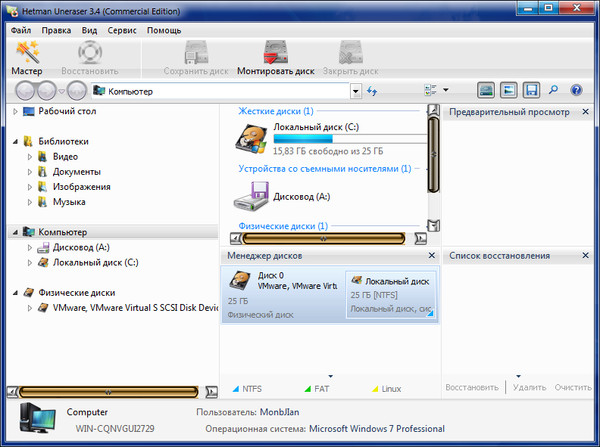
Task: Open help via the blue question mark icon
Action: point(577,91)
